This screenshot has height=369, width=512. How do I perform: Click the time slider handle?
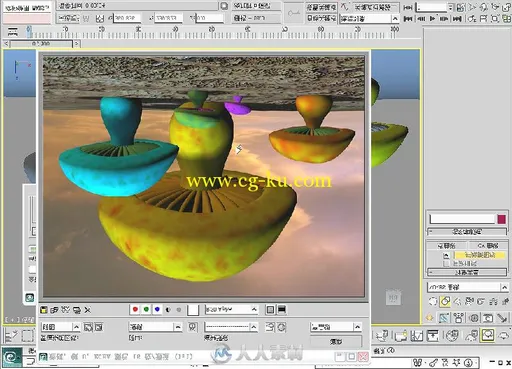click(41, 44)
